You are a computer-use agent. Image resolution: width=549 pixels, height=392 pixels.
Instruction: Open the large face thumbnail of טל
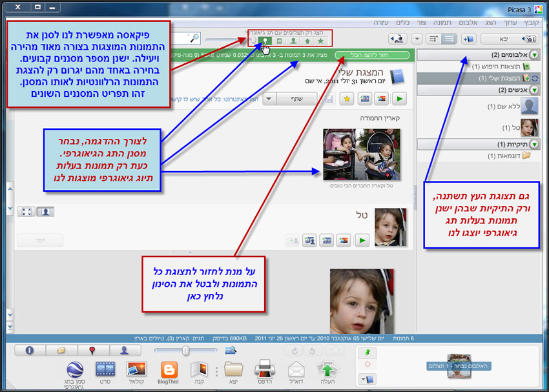point(362,301)
